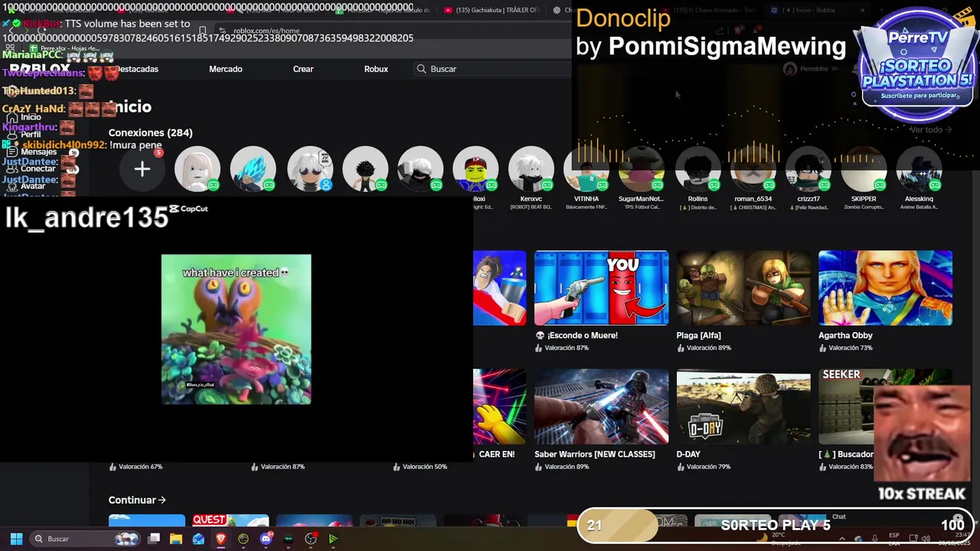
Task: Open Perfil from the sidebar
Action: [x=31, y=134]
